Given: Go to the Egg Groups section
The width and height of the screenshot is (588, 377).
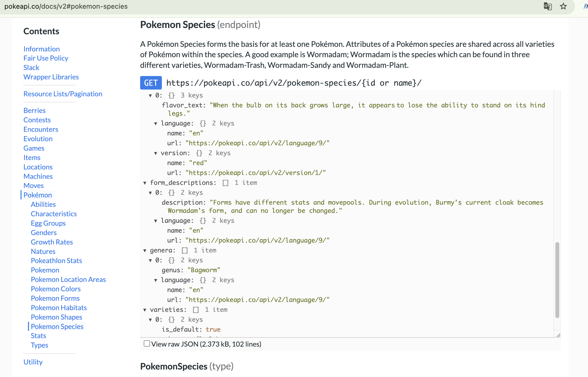Looking at the screenshot, I should [48, 223].
